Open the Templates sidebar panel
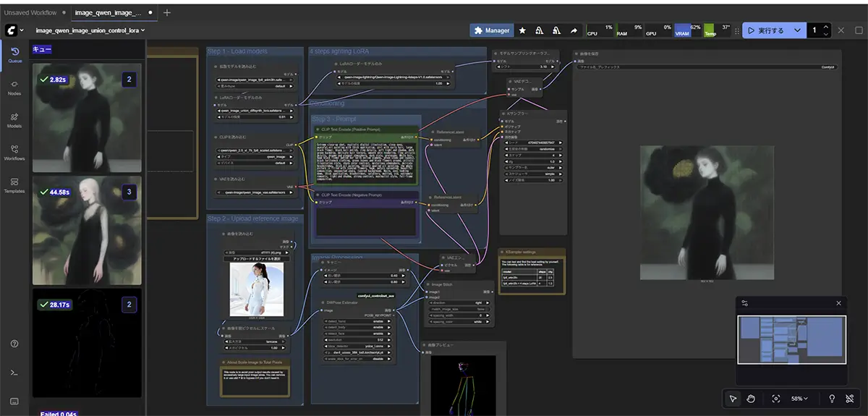This screenshot has height=416, width=868. 14,184
